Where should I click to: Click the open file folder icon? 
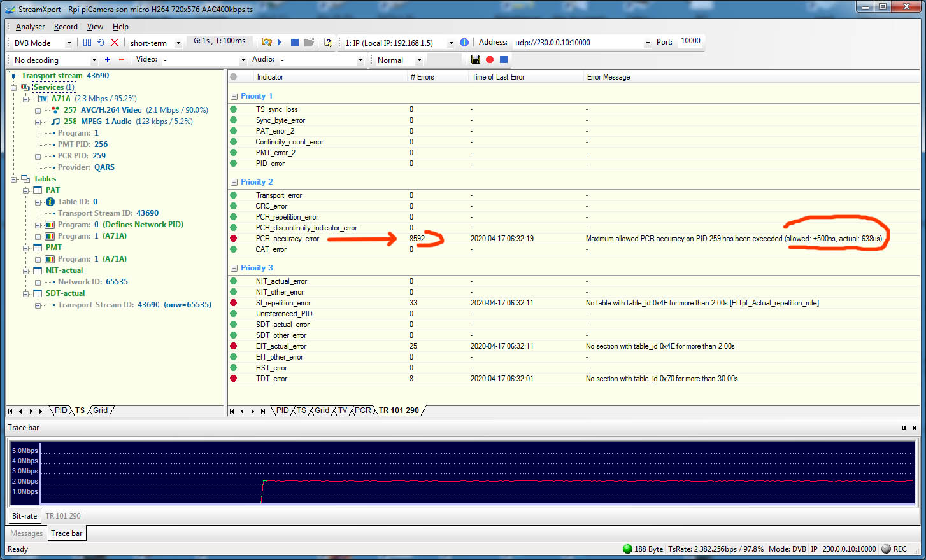[x=267, y=42]
